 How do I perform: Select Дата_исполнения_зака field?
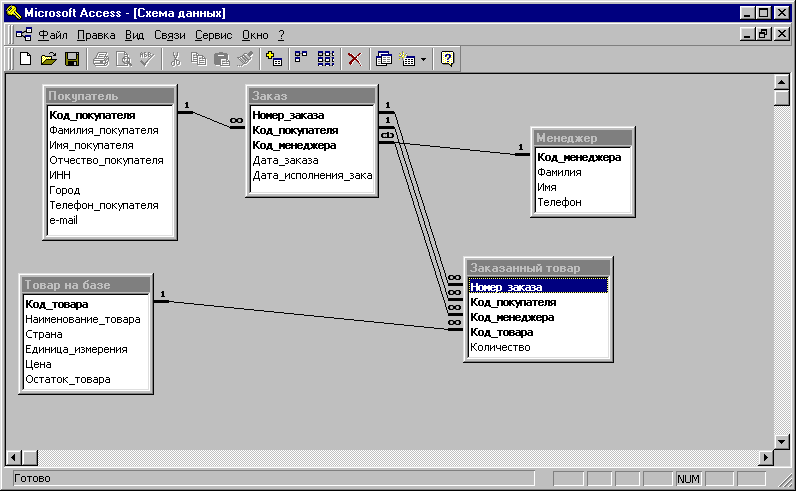click(312, 175)
